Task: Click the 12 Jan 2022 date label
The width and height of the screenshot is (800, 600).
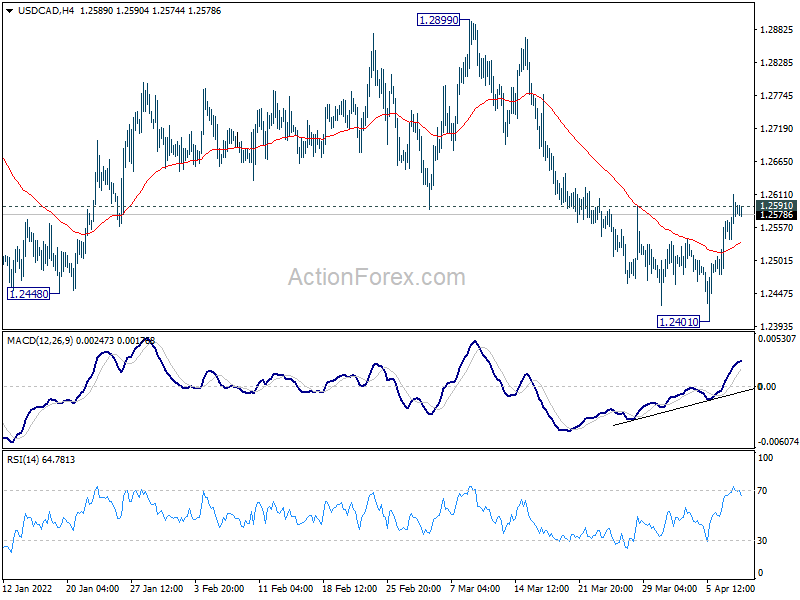Action: (27, 589)
